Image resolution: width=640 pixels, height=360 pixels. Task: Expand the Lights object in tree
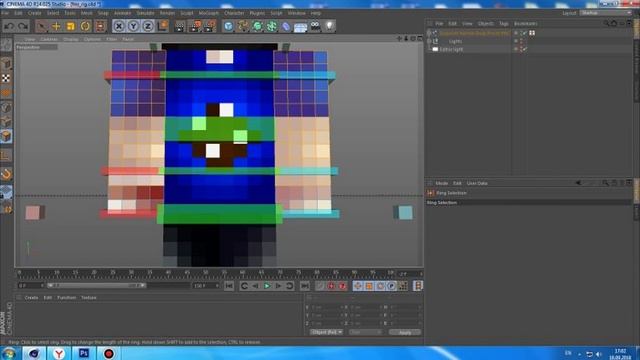click(429, 41)
